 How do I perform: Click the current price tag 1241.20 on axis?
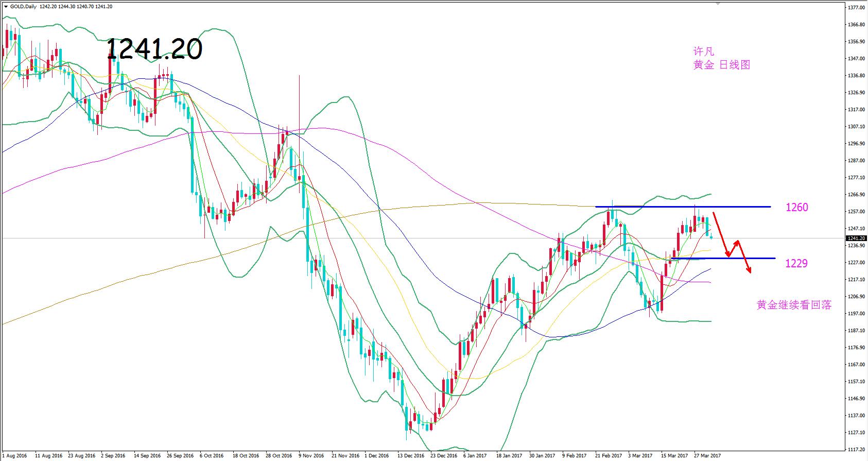click(x=856, y=238)
